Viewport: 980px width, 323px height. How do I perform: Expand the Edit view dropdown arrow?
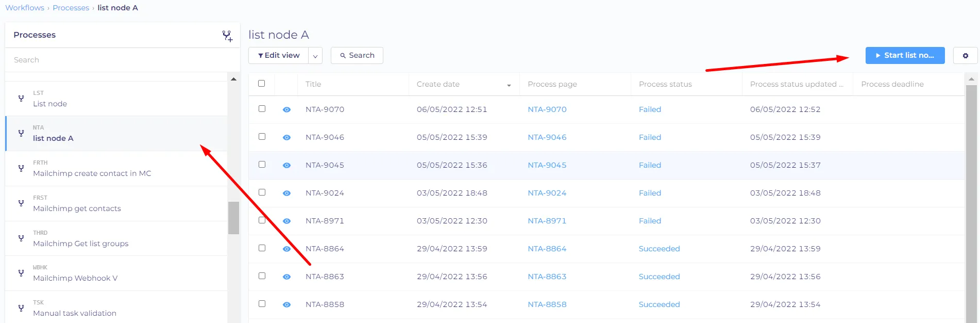[315, 56]
